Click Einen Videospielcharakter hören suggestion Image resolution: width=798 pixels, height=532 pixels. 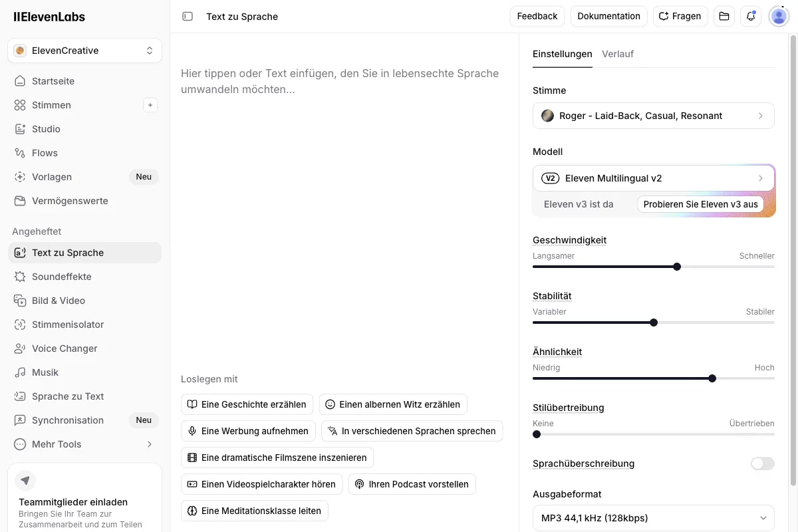(262, 484)
